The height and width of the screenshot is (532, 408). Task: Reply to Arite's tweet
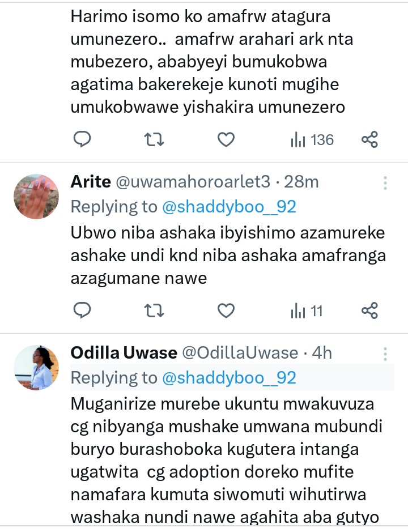83,310
